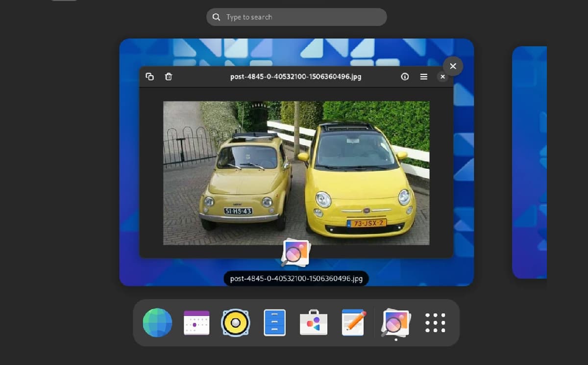
Task: Click the copy icon in image viewer header
Action: tap(150, 77)
